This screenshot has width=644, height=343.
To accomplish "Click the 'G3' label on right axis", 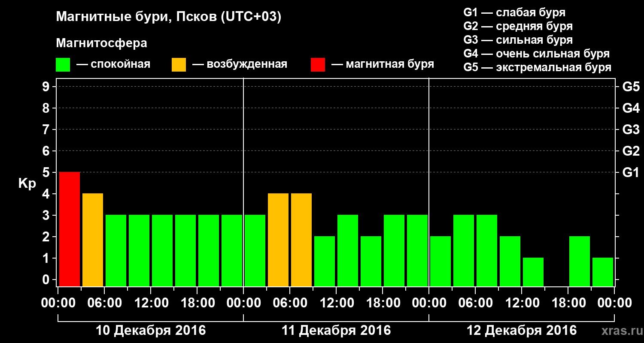I will pos(631,129).
